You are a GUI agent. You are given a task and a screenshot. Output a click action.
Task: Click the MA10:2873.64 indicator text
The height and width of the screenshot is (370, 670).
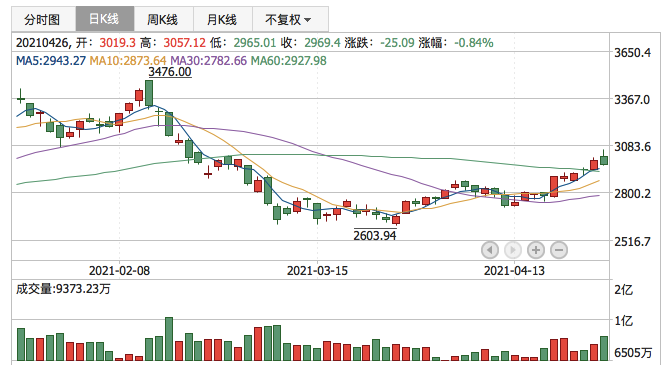click(128, 61)
